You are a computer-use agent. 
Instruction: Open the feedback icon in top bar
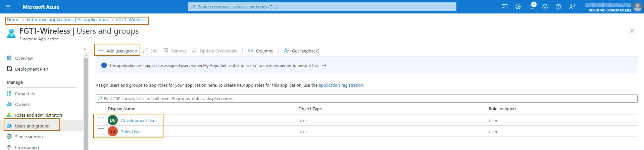pos(572,7)
